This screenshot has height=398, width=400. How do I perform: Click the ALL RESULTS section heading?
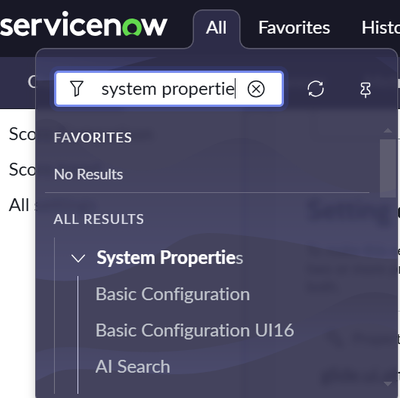point(99,219)
